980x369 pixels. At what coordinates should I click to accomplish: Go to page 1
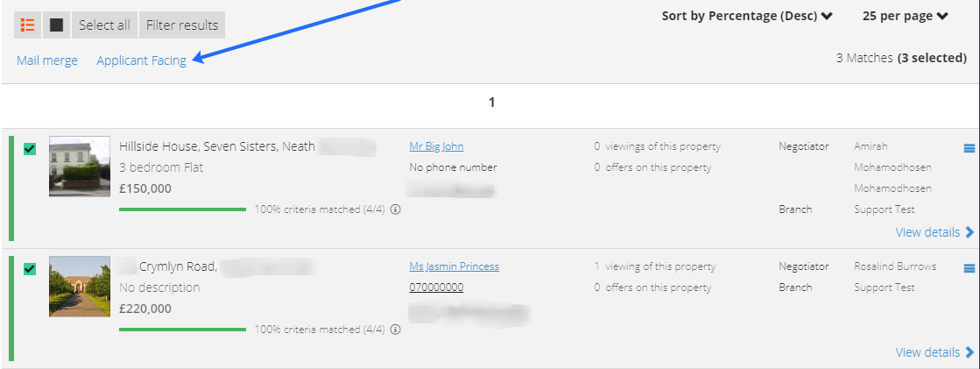coord(492,102)
